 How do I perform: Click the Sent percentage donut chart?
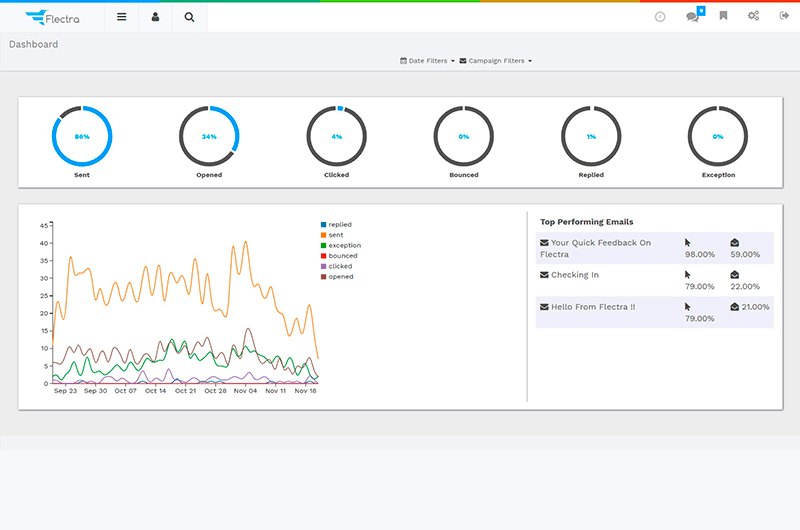[x=82, y=136]
